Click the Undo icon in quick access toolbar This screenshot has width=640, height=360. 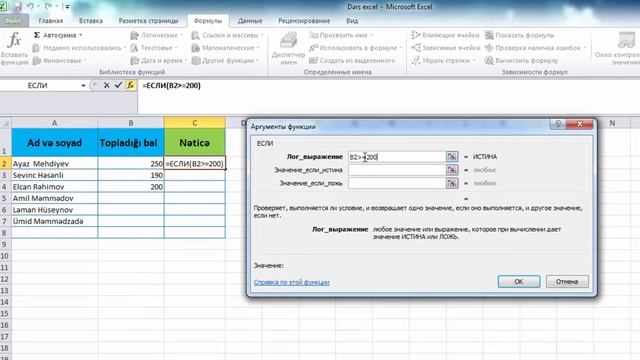(31, 7)
